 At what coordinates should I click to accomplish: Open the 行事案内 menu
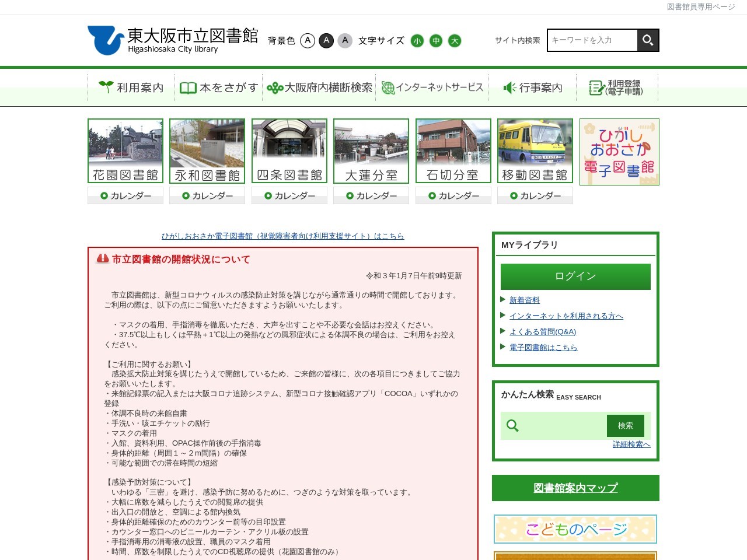tap(533, 87)
